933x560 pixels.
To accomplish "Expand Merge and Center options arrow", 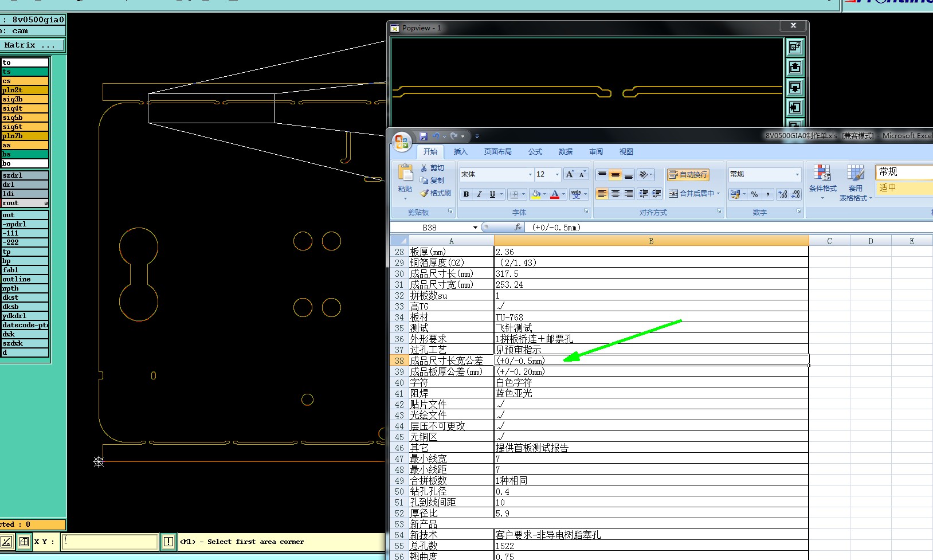I will 718,194.
